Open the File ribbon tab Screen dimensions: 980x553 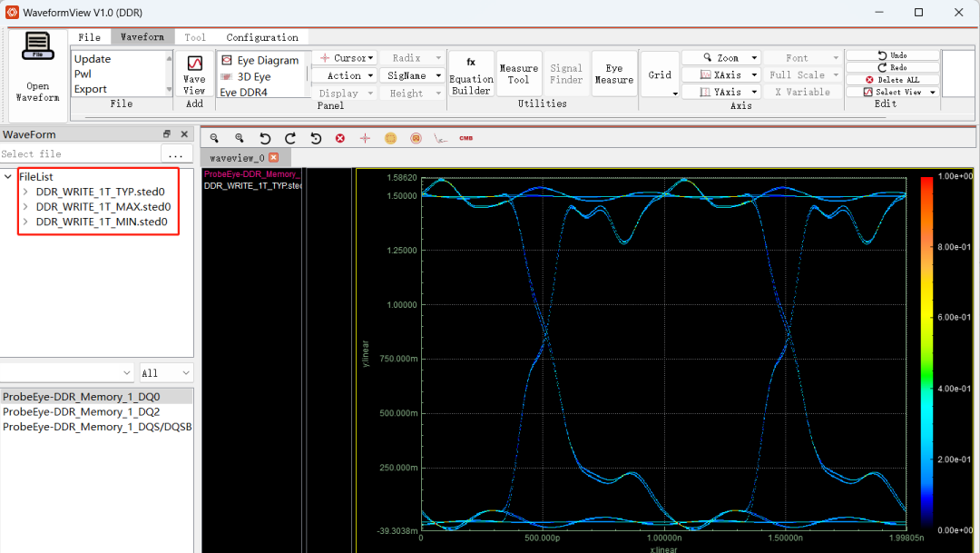(x=89, y=37)
